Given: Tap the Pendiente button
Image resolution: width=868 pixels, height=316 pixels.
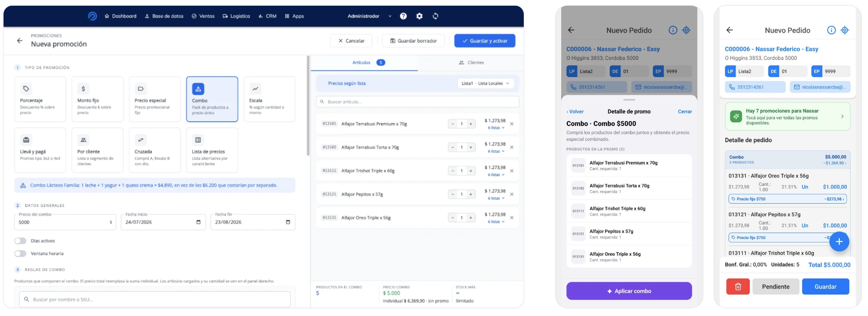Looking at the screenshot, I should coord(776,287).
